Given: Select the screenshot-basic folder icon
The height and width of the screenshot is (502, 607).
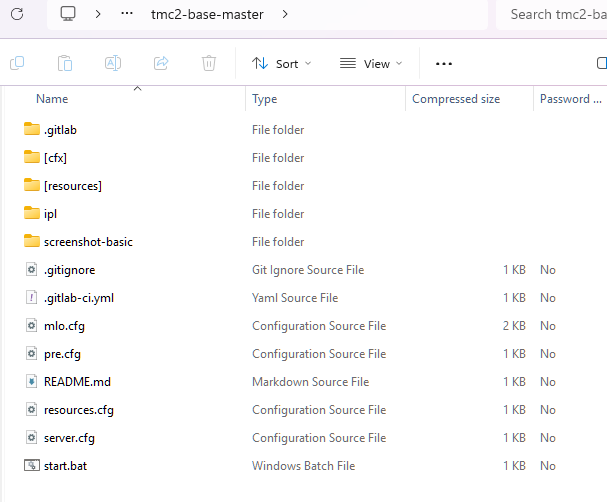Looking at the screenshot, I should point(32,241).
